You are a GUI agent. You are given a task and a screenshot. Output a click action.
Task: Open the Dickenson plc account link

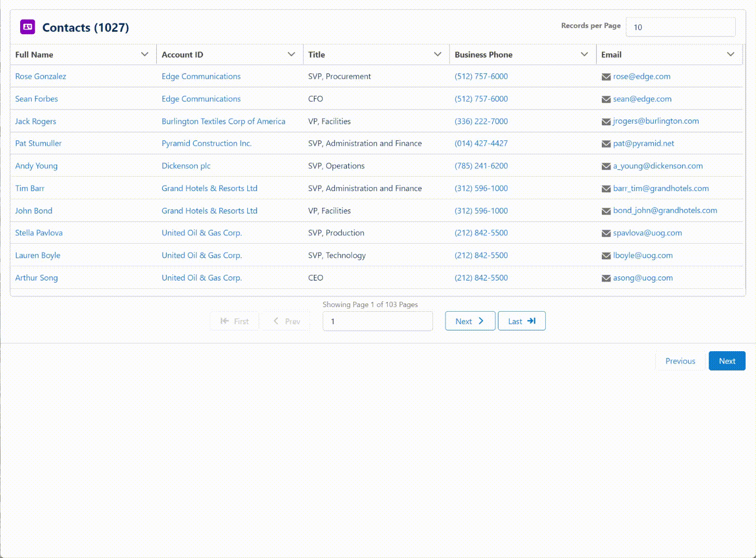(186, 166)
